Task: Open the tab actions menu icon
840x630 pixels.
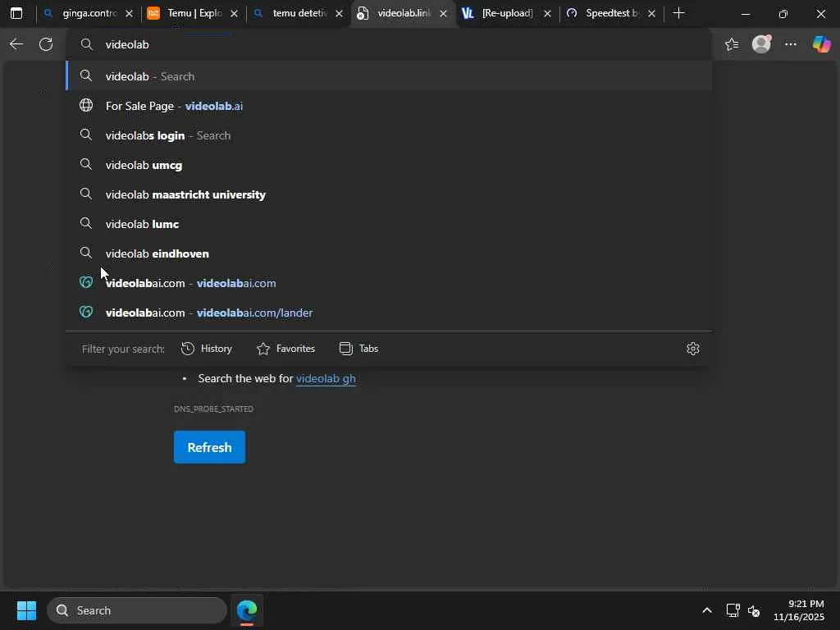Action: [16, 13]
